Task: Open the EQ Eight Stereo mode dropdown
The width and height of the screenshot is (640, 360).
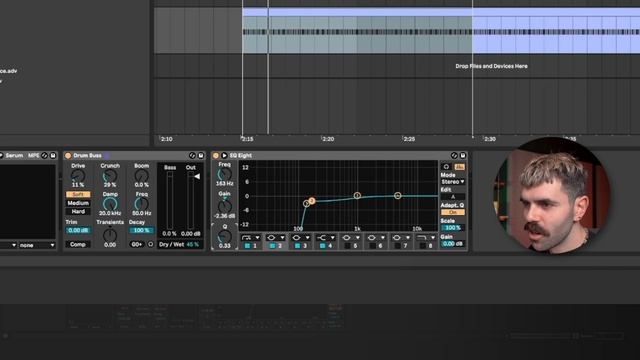Action: [453, 182]
